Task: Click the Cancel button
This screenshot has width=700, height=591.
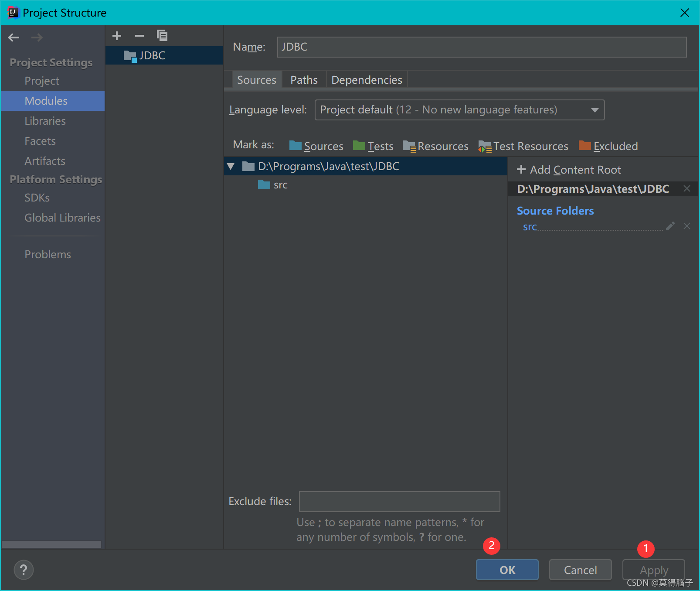Action: pos(581,570)
